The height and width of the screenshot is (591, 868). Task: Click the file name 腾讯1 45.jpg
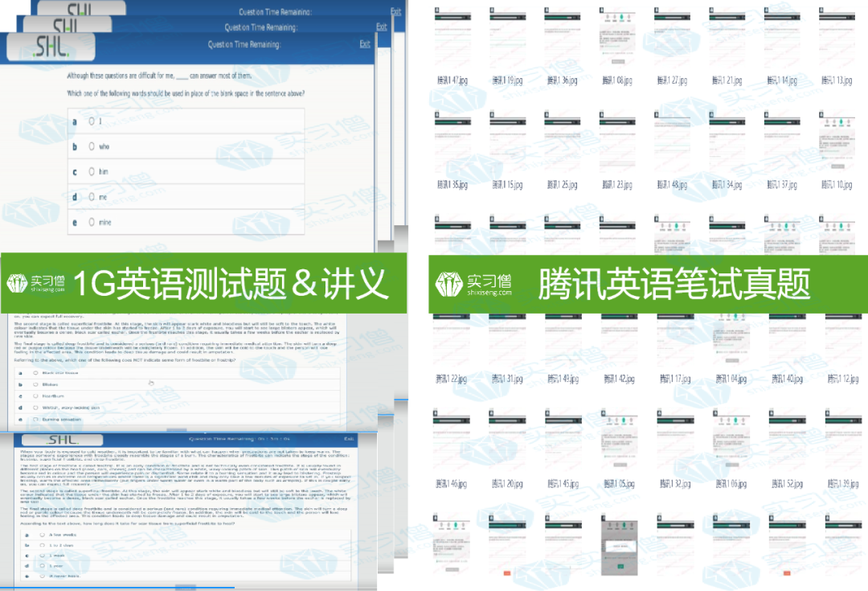tap(563, 483)
